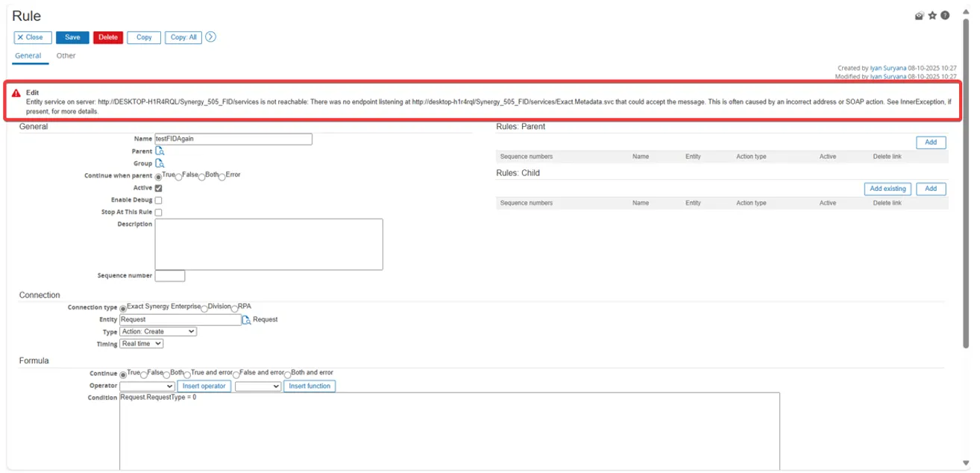The image size is (980, 473).
Task: Open the Group lookup browse icon
Action: pos(160,163)
